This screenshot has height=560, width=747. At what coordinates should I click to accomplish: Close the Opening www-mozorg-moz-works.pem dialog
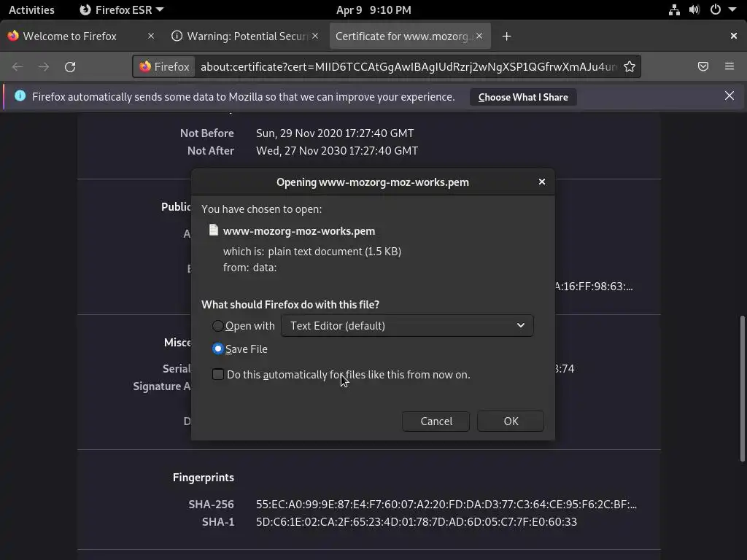[542, 182]
